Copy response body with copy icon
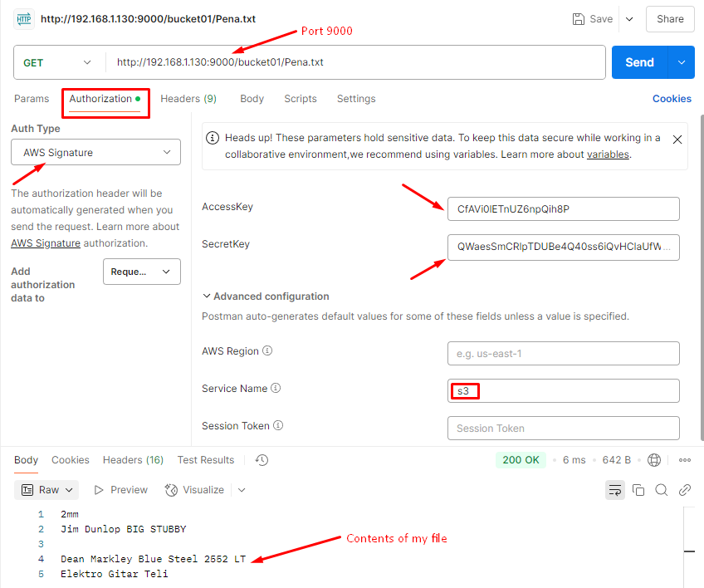Screen dimensions: 704x588 (x=638, y=490)
